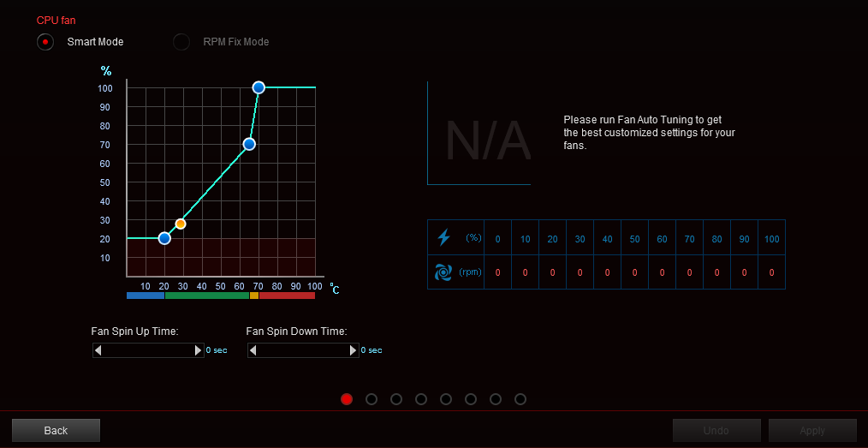Decrease Fan Spin Up Time with left arrow
Screen dimensions: 868x448
[x=98, y=350]
